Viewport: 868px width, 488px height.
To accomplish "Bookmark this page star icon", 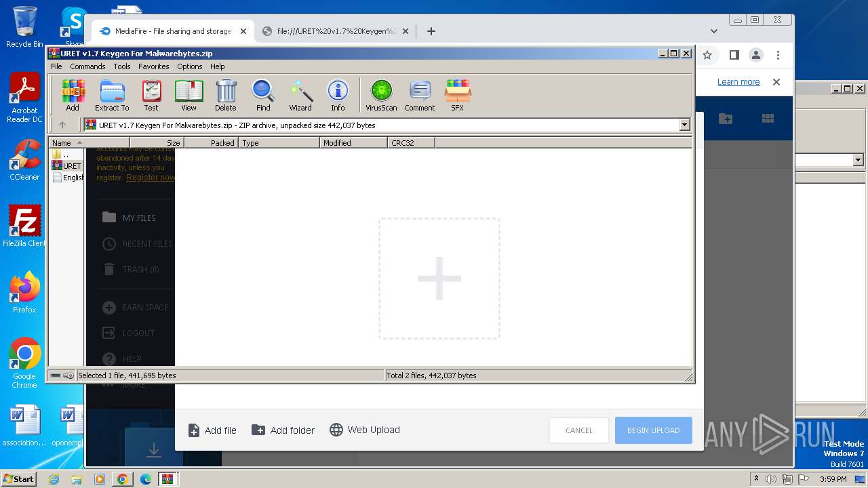I will pyautogui.click(x=707, y=55).
